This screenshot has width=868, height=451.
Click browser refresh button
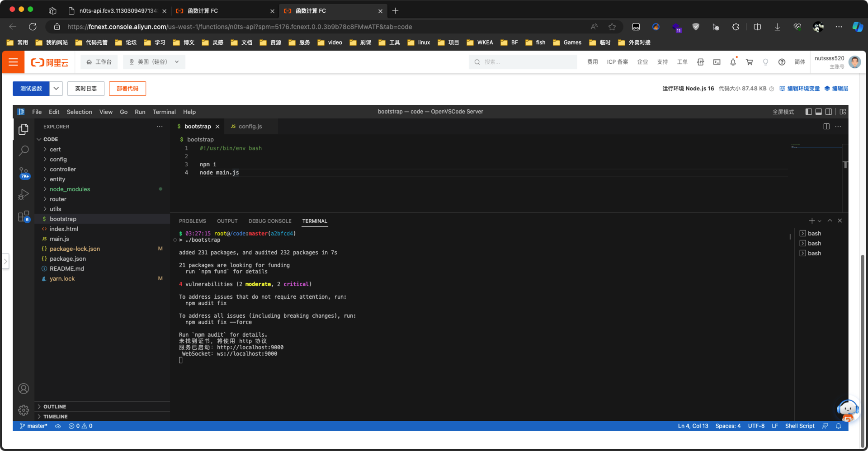(33, 27)
